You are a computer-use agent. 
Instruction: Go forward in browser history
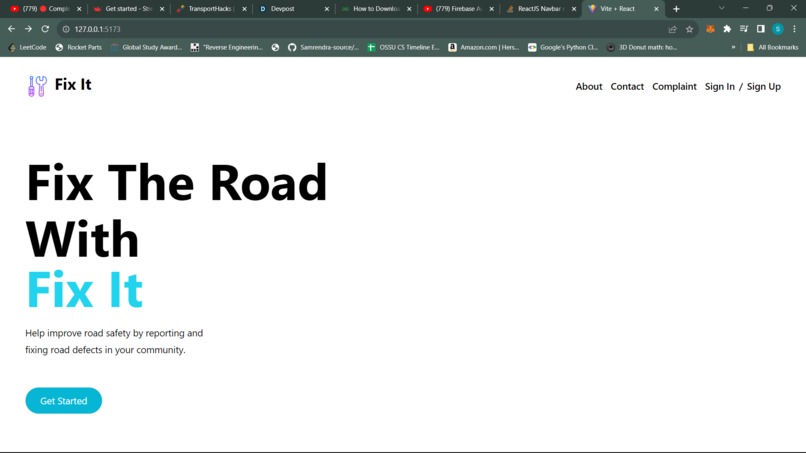[28, 29]
